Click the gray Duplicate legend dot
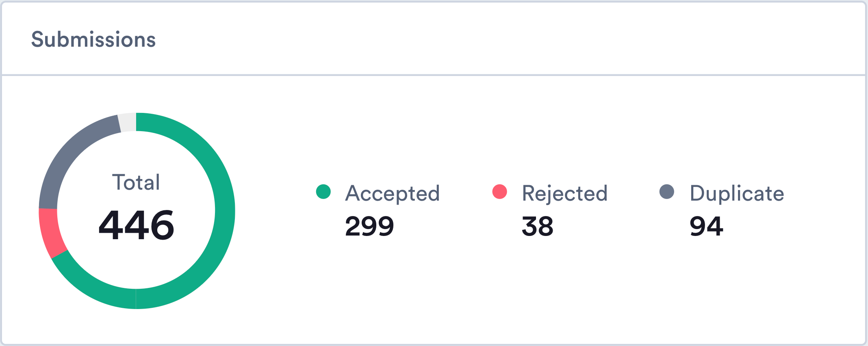Screen dimensions: 868x346 [x=667, y=192]
